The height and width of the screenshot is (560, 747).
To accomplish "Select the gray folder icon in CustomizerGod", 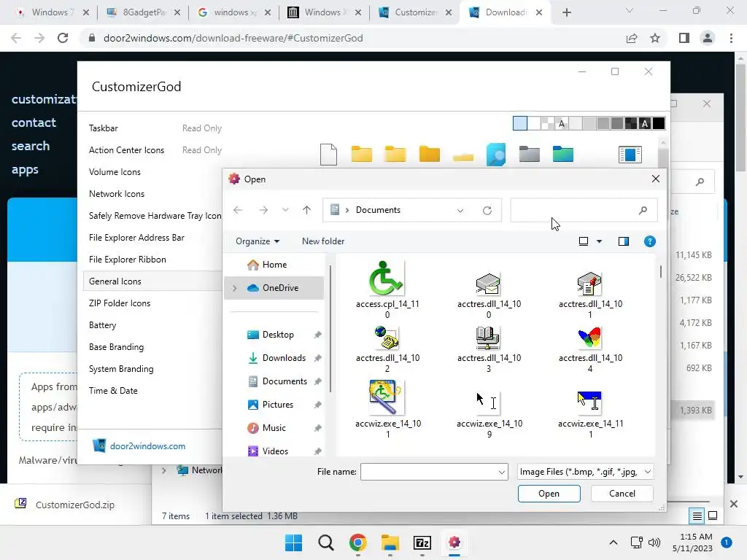I will pos(530,155).
